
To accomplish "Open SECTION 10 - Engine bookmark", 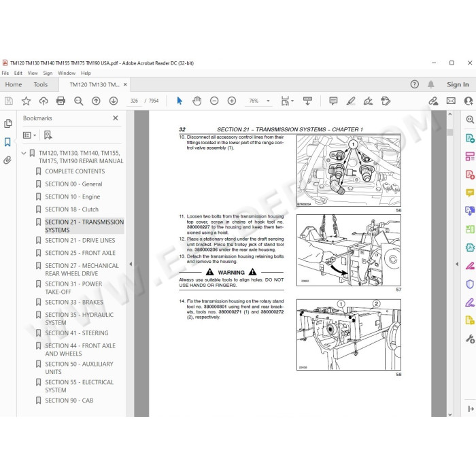I will point(73,197).
